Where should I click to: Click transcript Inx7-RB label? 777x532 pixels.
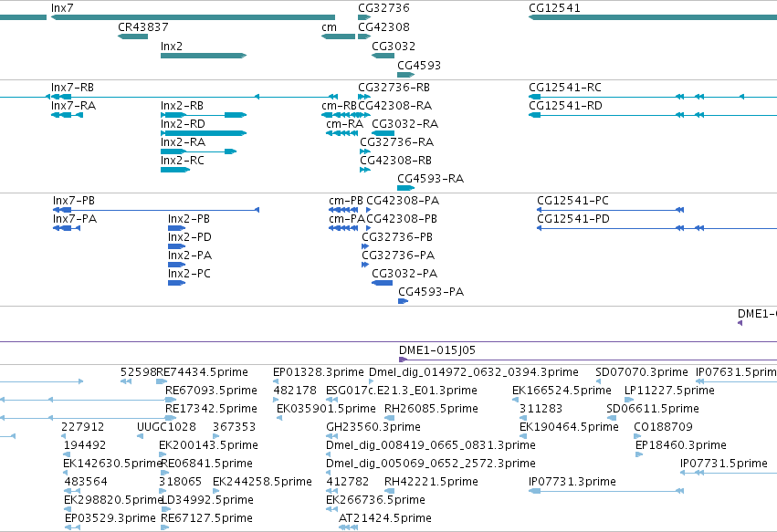click(x=72, y=88)
